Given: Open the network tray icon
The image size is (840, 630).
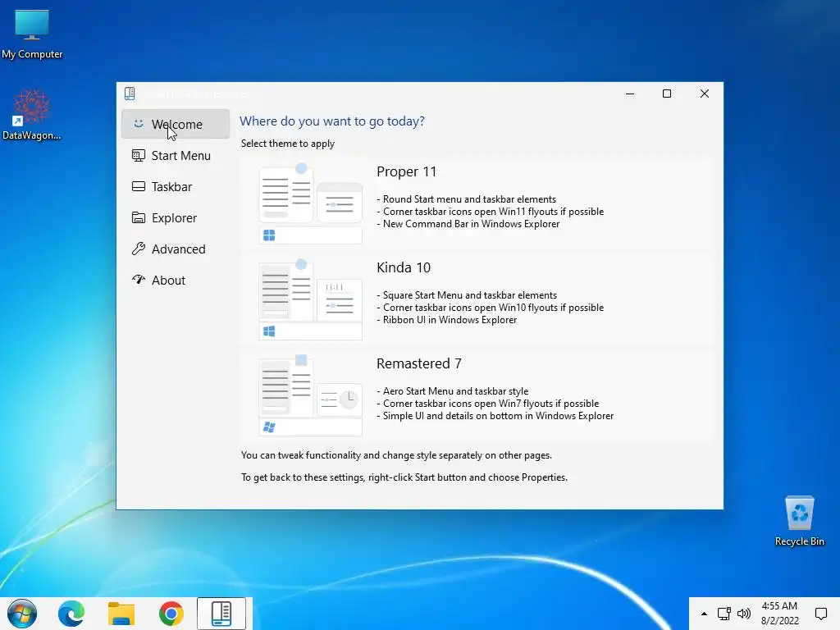Looking at the screenshot, I should (724, 614).
